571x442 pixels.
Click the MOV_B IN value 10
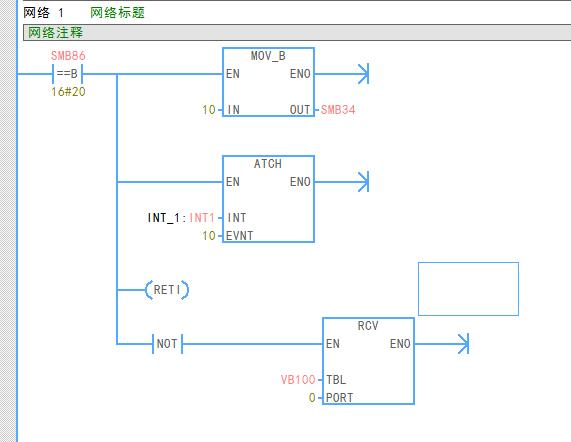pos(209,110)
